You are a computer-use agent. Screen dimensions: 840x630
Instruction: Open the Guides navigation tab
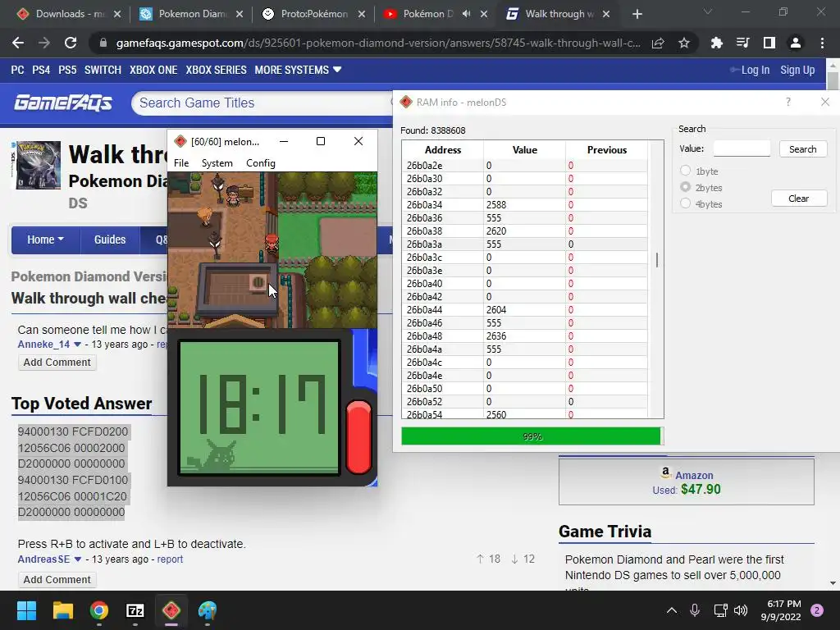pos(110,240)
